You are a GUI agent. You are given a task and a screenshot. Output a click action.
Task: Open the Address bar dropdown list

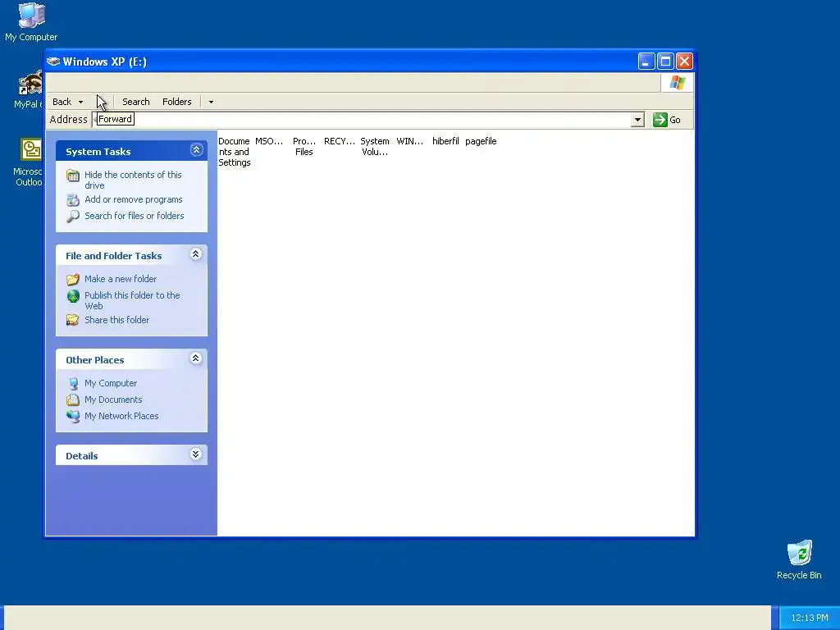tap(637, 120)
